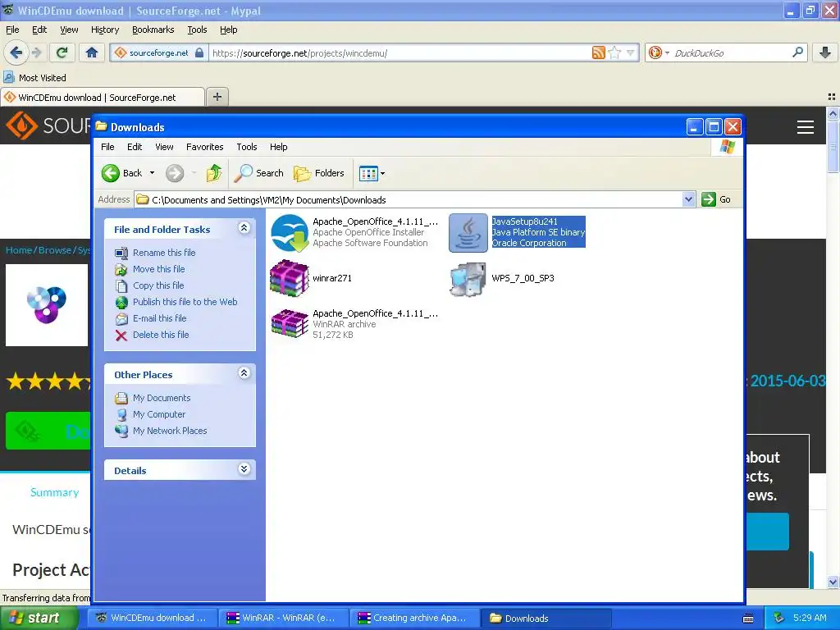Click Copy this file
The height and width of the screenshot is (630, 840).
pos(158,285)
